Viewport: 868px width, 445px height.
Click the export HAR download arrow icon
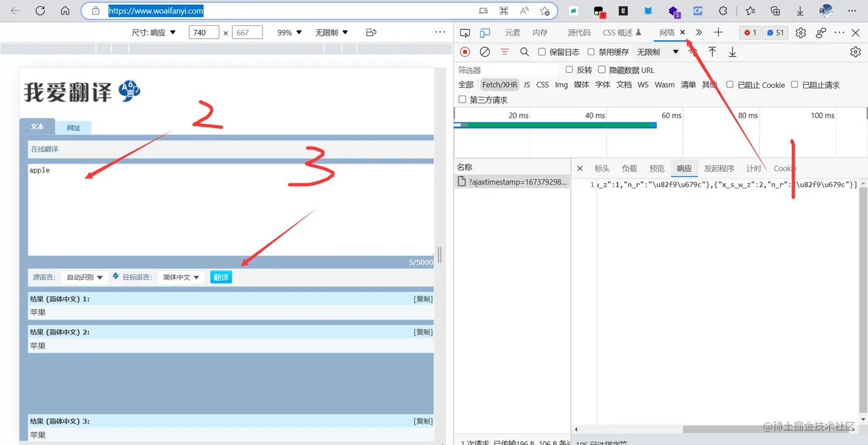pyautogui.click(x=733, y=52)
